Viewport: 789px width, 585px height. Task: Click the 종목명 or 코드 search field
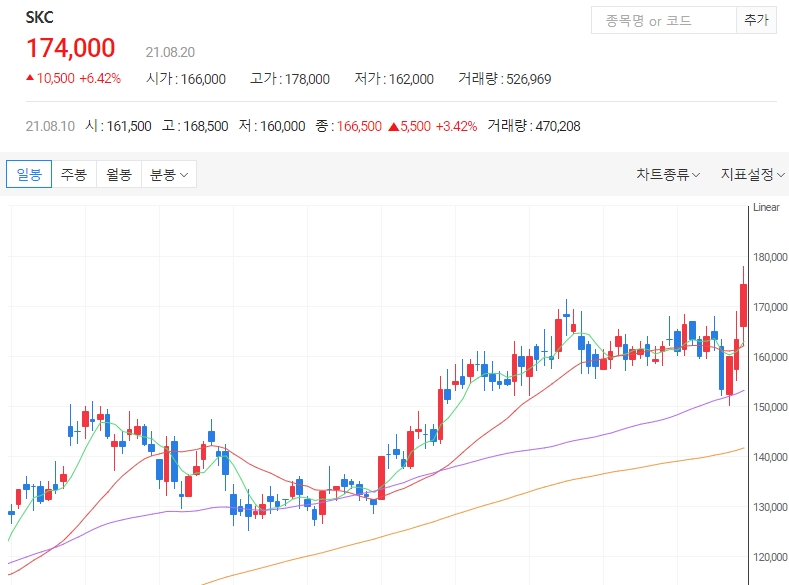664,21
